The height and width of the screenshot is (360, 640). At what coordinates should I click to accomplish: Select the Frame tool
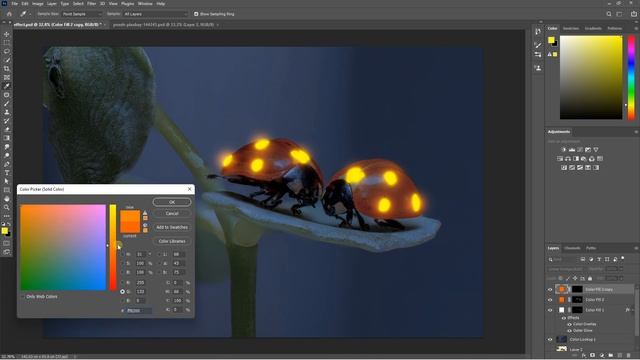[7, 77]
